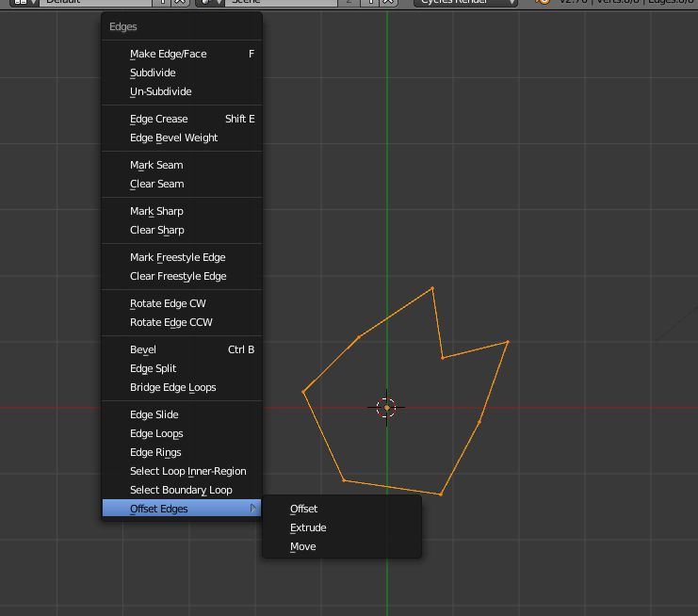Viewport: 698px width, 616px height.
Task: Select Edge Loops menu entry
Action: 182,433
